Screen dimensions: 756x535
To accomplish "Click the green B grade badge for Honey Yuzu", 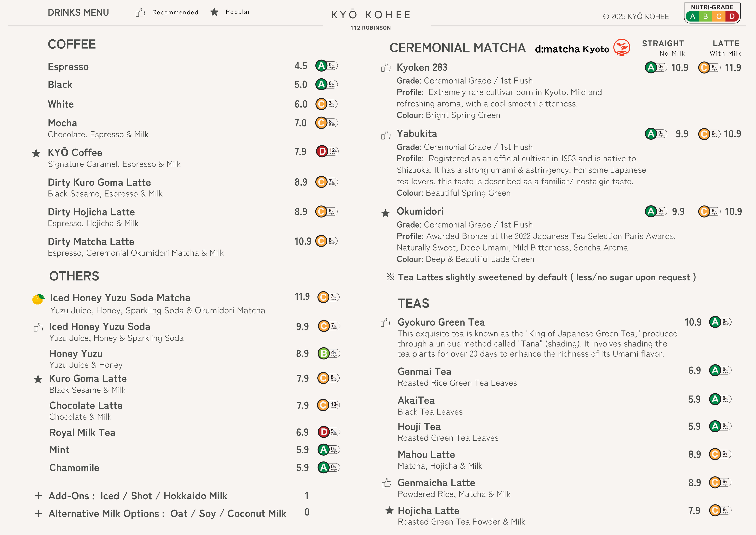I will pos(324,353).
